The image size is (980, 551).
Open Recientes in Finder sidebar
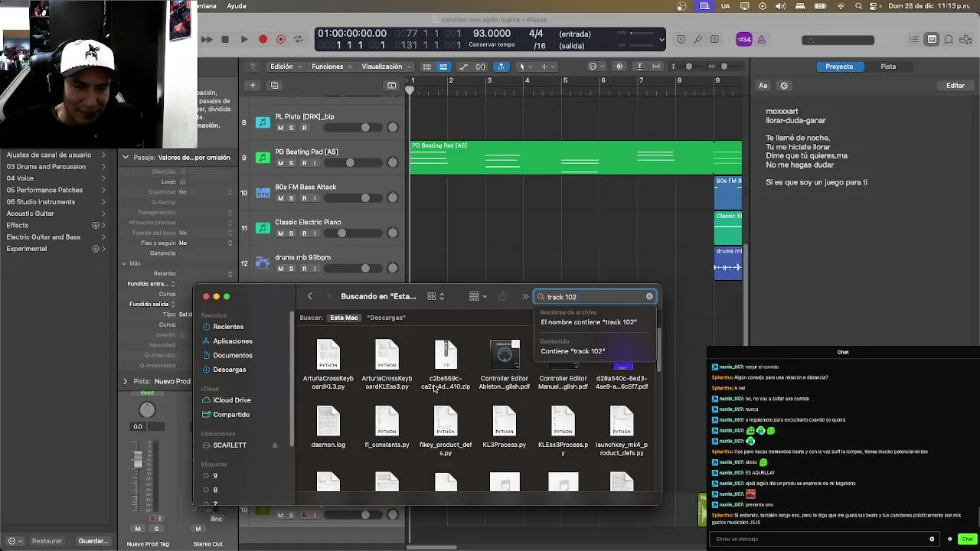click(228, 327)
